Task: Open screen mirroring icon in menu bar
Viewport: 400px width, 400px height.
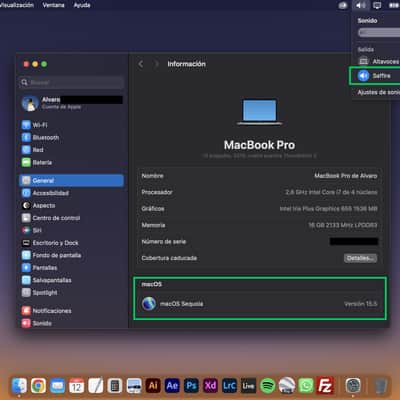Action: 377,5
